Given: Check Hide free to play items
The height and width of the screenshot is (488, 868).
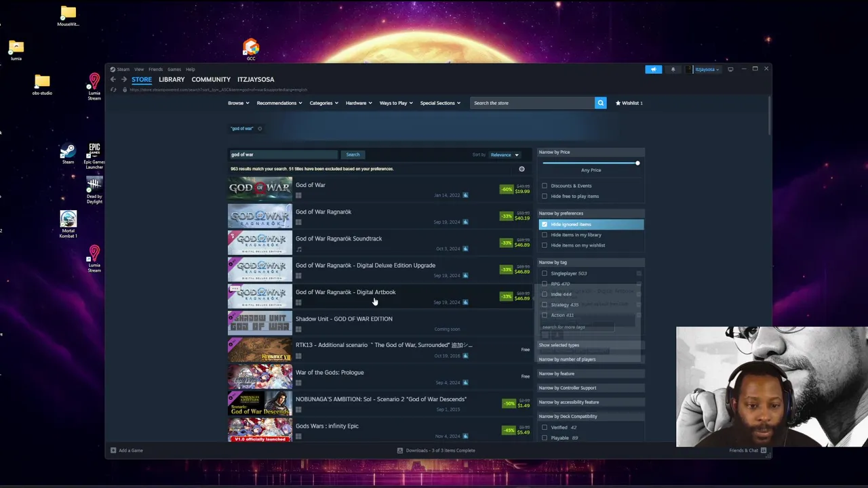Looking at the screenshot, I should coord(545,196).
